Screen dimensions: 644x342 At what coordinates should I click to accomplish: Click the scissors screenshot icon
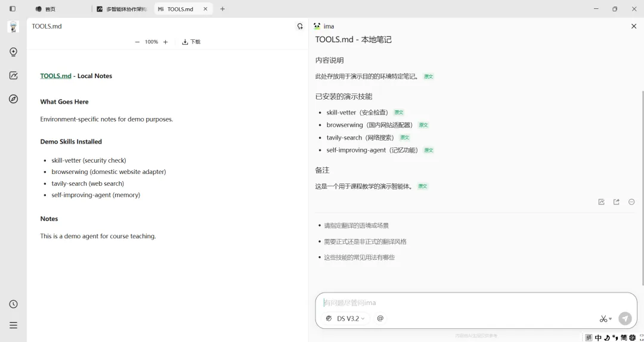[x=603, y=319]
